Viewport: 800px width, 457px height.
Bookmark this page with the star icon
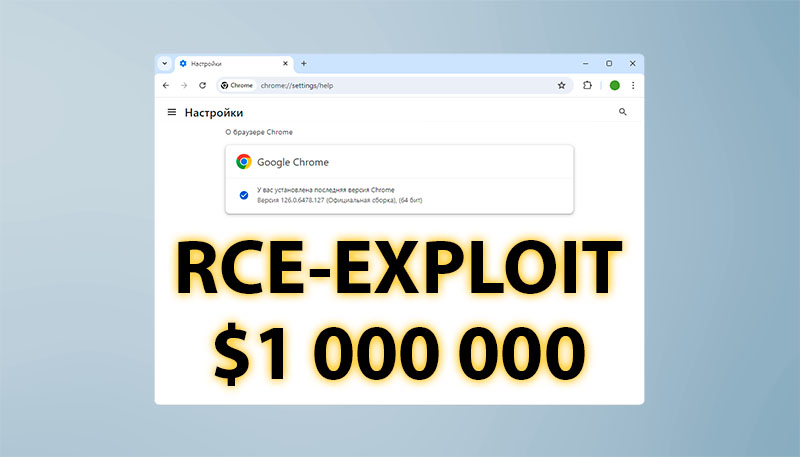[x=562, y=86]
